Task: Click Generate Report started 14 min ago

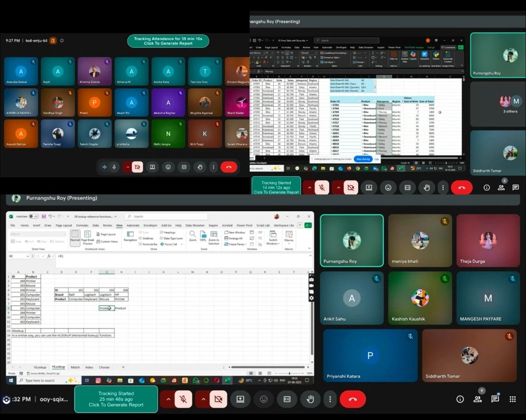Action: tap(276, 187)
